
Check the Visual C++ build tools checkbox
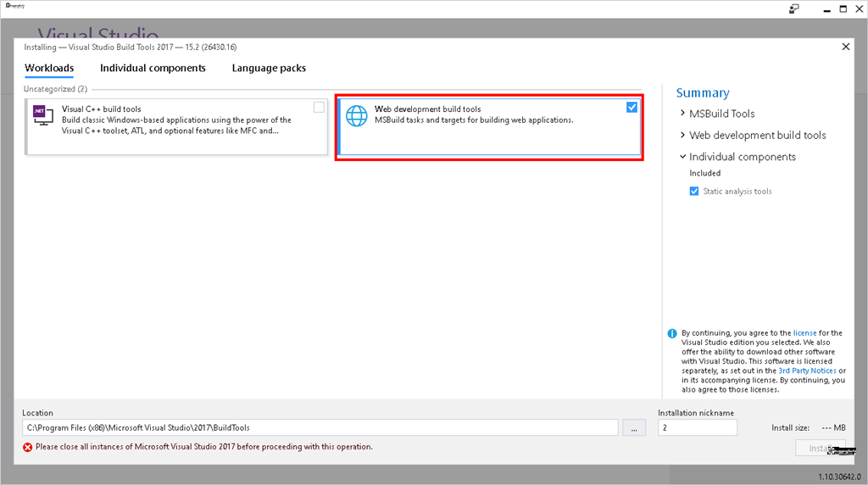point(319,108)
